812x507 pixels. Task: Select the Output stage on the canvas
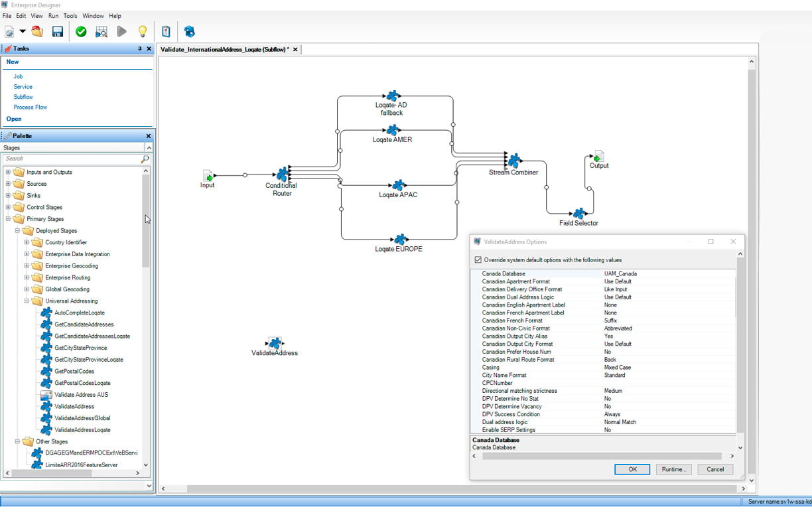(598, 157)
